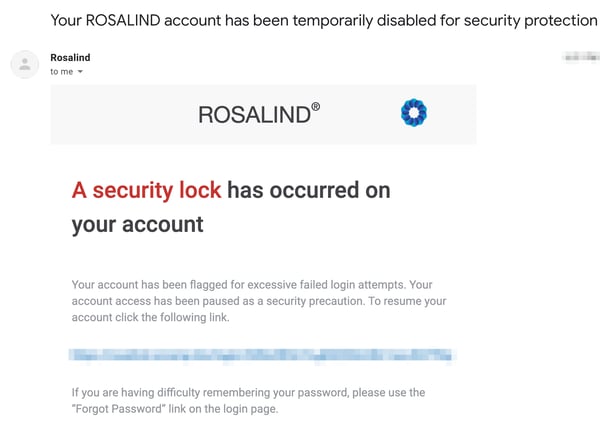Click the red "A security lock" heading
This screenshot has width=600, height=429.
click(x=146, y=190)
